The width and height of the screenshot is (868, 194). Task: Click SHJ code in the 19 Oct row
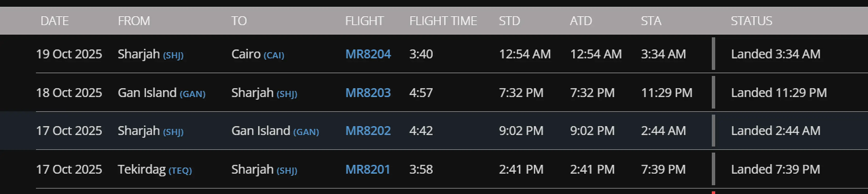(173, 55)
